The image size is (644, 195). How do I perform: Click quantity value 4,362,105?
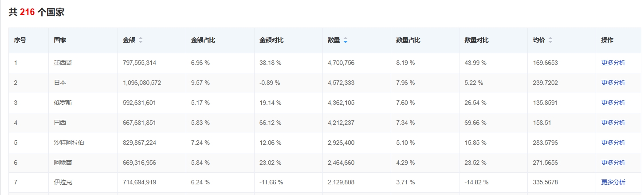coord(341,103)
